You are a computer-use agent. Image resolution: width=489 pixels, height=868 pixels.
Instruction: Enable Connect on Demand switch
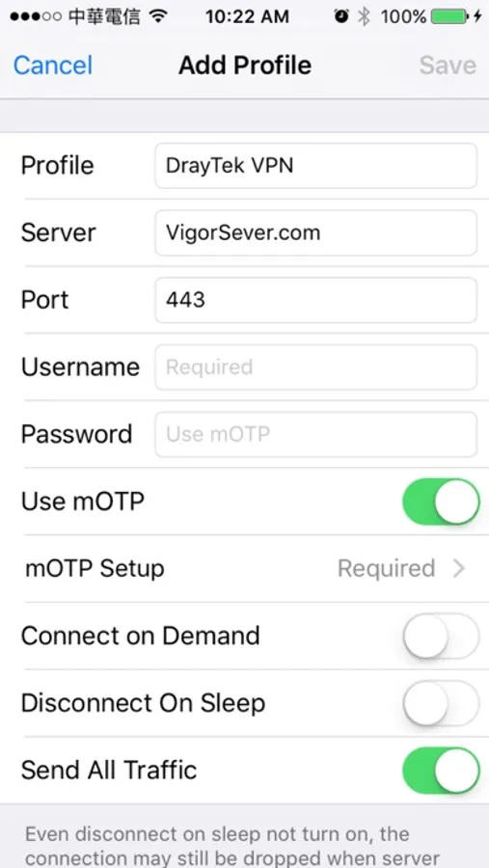(x=441, y=637)
